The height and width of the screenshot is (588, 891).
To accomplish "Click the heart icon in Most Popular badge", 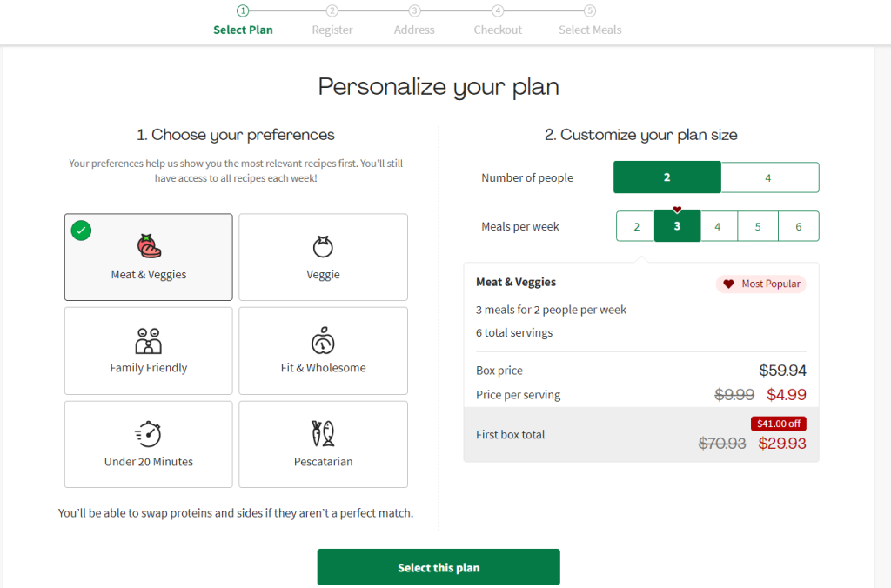I will pyautogui.click(x=729, y=284).
